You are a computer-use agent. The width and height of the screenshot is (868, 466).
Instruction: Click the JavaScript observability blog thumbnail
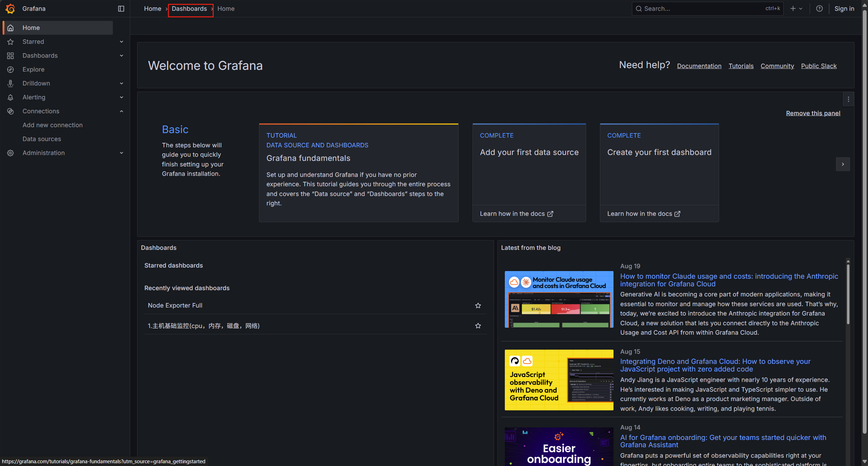(x=559, y=380)
